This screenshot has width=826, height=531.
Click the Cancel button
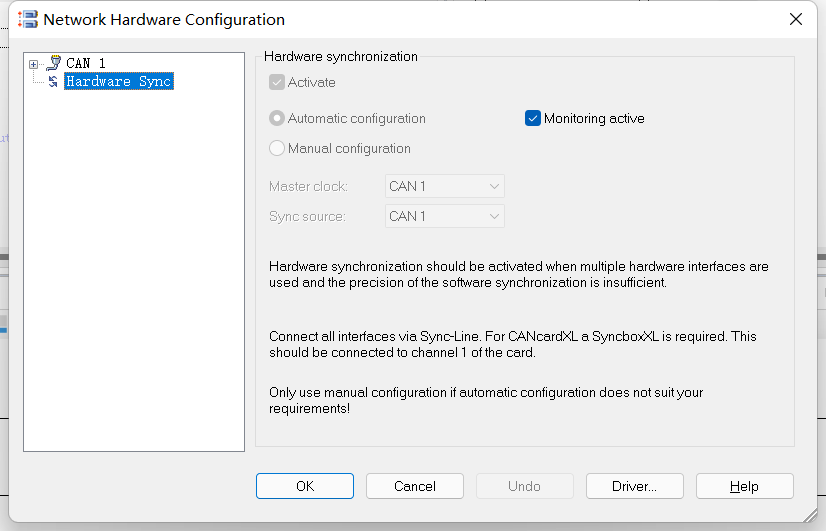(415, 486)
